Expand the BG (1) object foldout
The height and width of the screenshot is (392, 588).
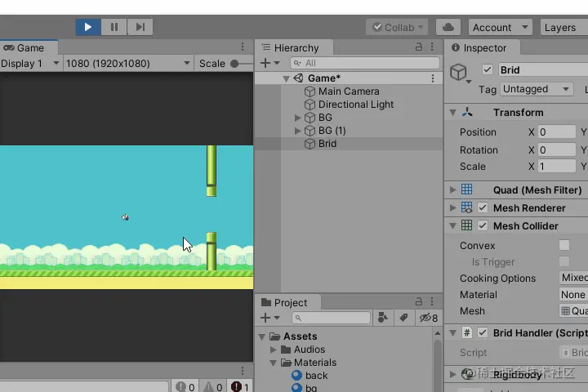pos(298,131)
